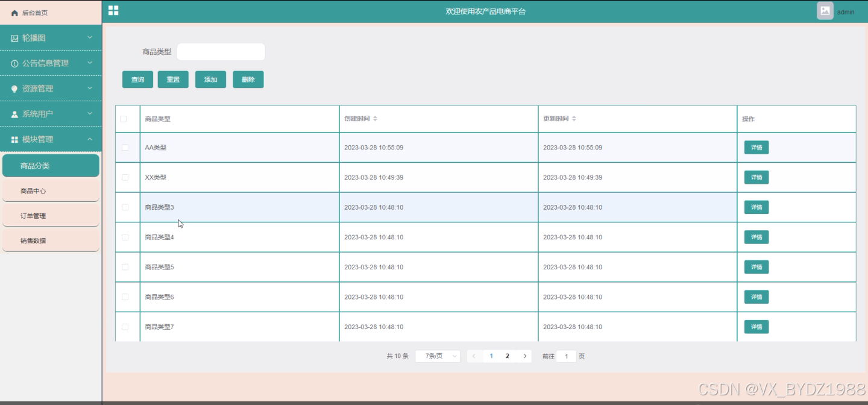Open 详情 for the XX类型 row
The image size is (868, 405).
coord(756,177)
